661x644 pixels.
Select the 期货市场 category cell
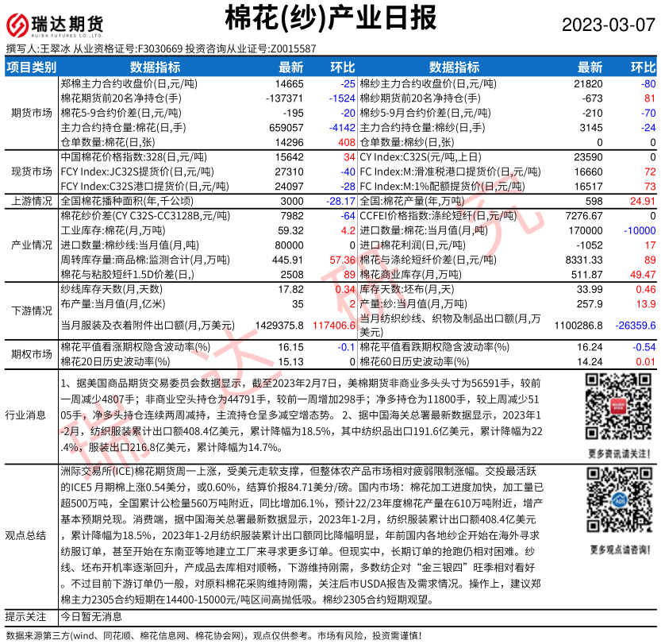point(31,112)
